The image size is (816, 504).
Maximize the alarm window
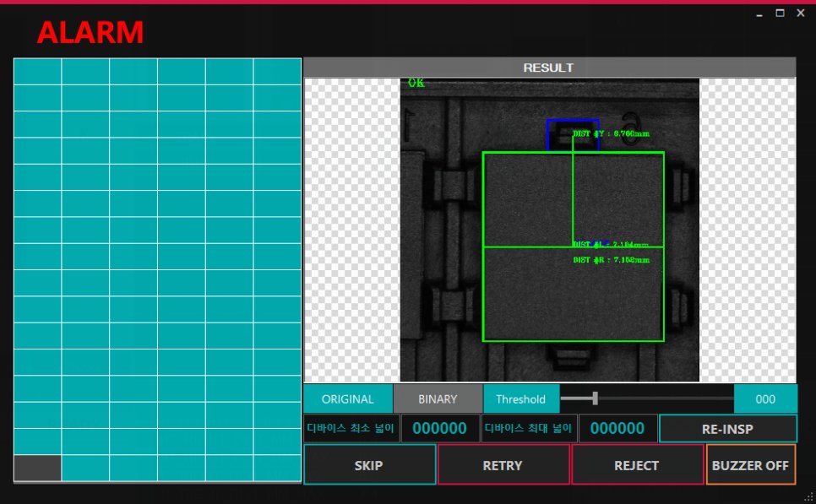[x=780, y=13]
